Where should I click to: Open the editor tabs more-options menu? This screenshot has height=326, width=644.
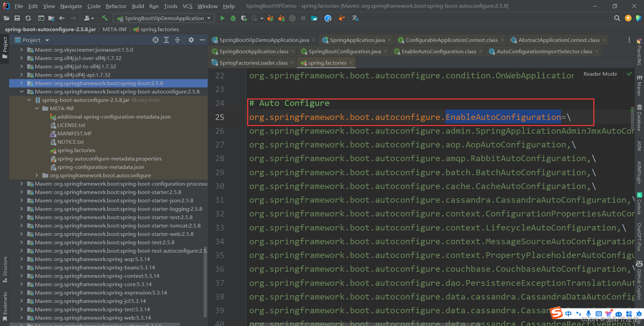629,40
